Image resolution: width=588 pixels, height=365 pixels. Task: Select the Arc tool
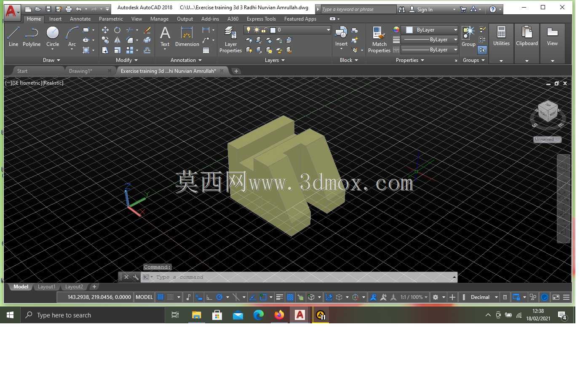pyautogui.click(x=72, y=37)
